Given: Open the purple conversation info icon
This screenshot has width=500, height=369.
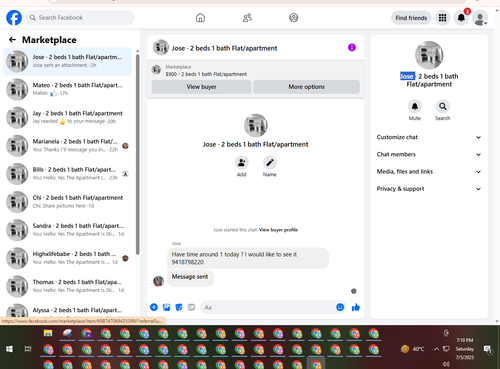Looking at the screenshot, I should point(352,48).
